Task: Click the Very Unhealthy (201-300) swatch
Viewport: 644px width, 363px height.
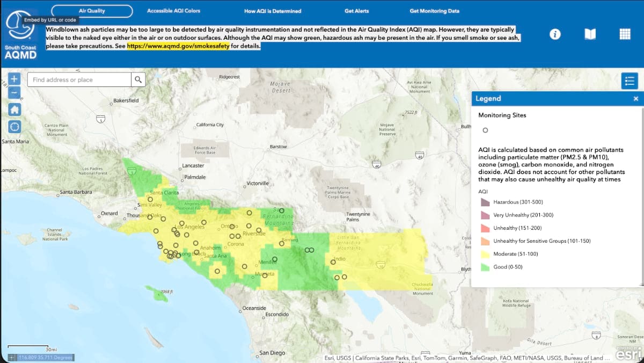Action: click(485, 215)
